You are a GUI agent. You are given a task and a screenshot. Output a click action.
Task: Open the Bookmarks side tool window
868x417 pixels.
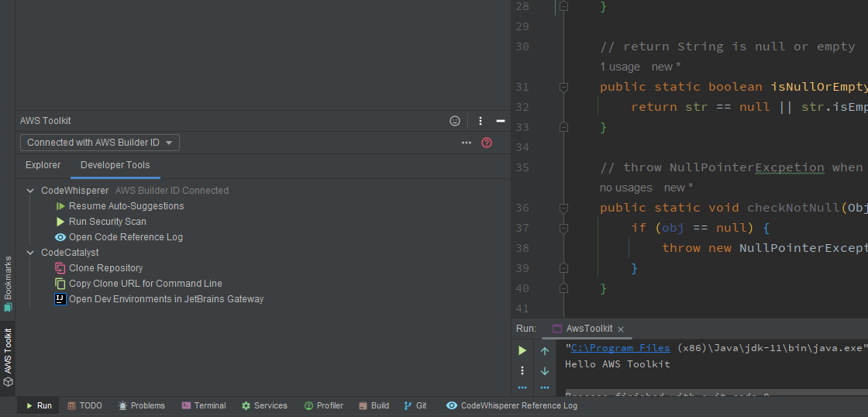[8, 284]
